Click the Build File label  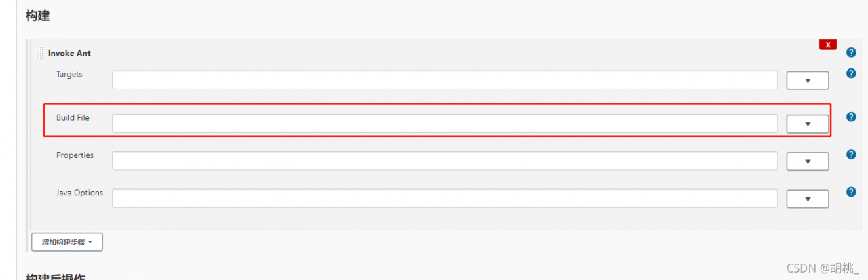(x=73, y=118)
